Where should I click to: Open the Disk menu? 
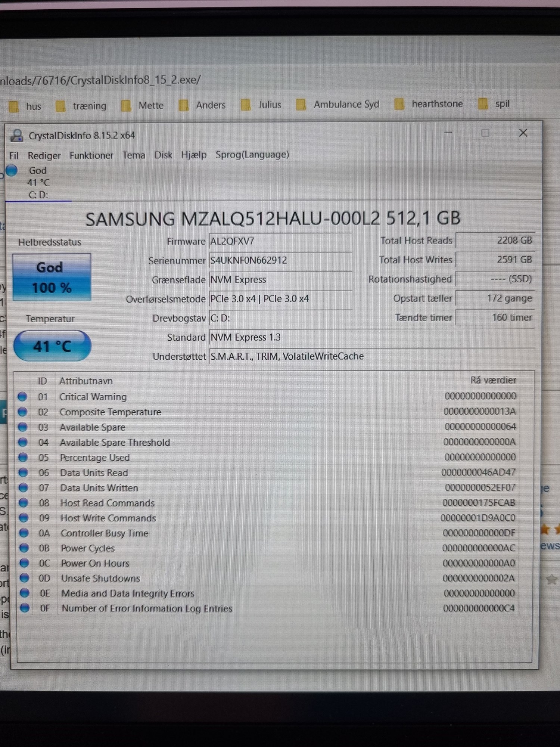pos(163,155)
